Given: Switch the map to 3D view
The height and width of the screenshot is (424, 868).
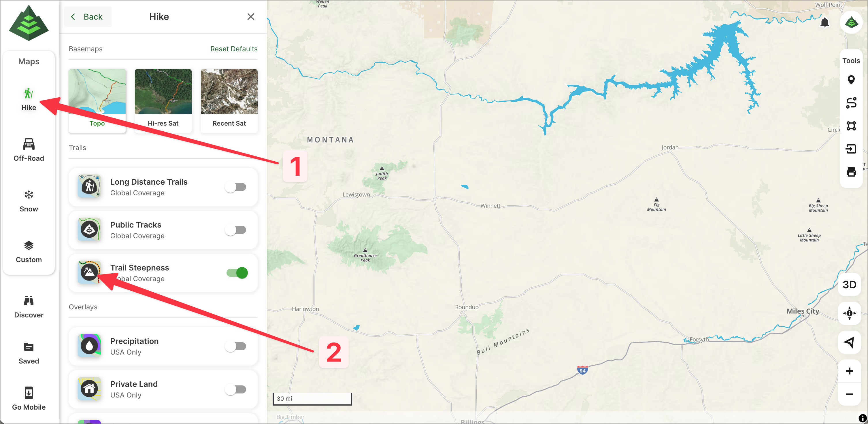Looking at the screenshot, I should point(849,285).
